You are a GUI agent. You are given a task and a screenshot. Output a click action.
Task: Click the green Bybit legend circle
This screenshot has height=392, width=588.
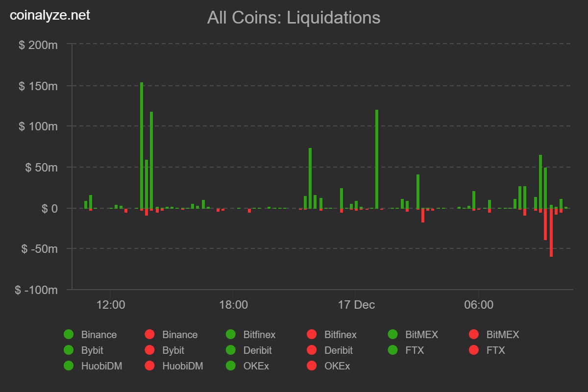(x=69, y=350)
